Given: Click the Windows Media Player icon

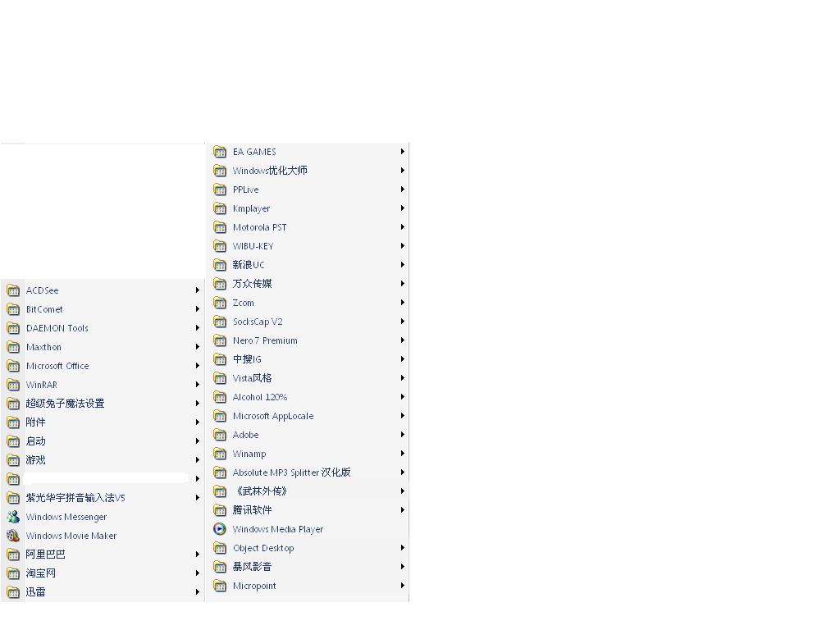Looking at the screenshot, I should tap(220, 529).
